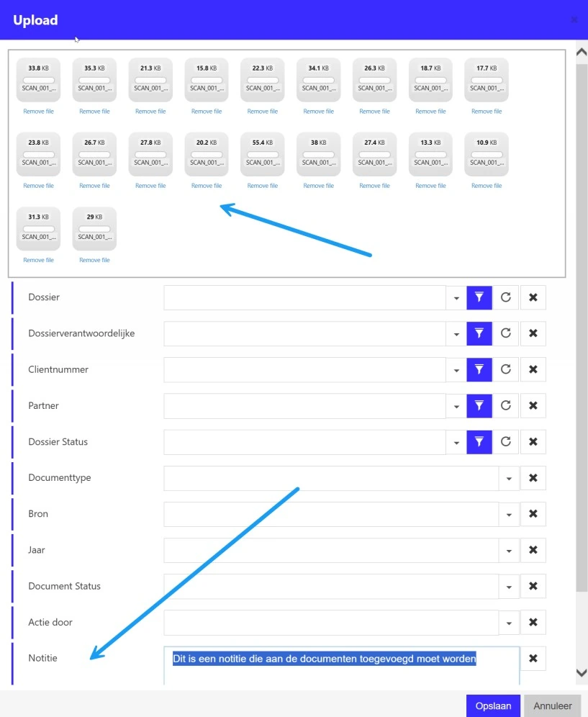Select the 38 KB file thumbnail
588x717 pixels.
319,154
